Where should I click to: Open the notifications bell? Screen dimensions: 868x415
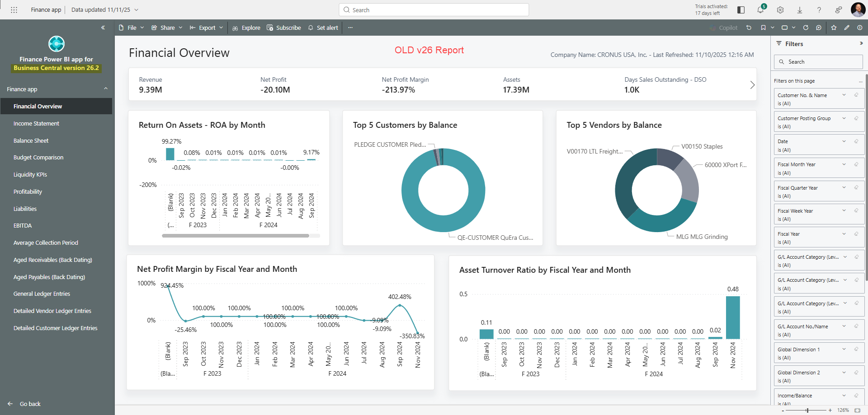click(760, 10)
